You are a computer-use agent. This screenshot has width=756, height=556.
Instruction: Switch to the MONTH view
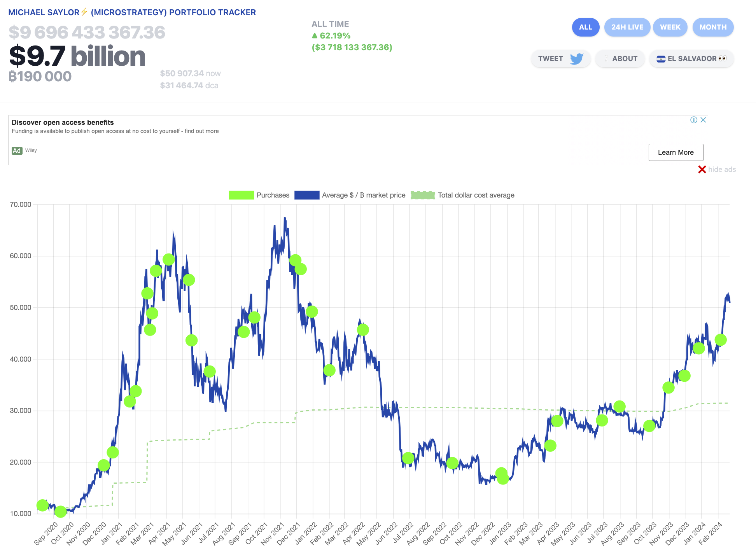713,27
